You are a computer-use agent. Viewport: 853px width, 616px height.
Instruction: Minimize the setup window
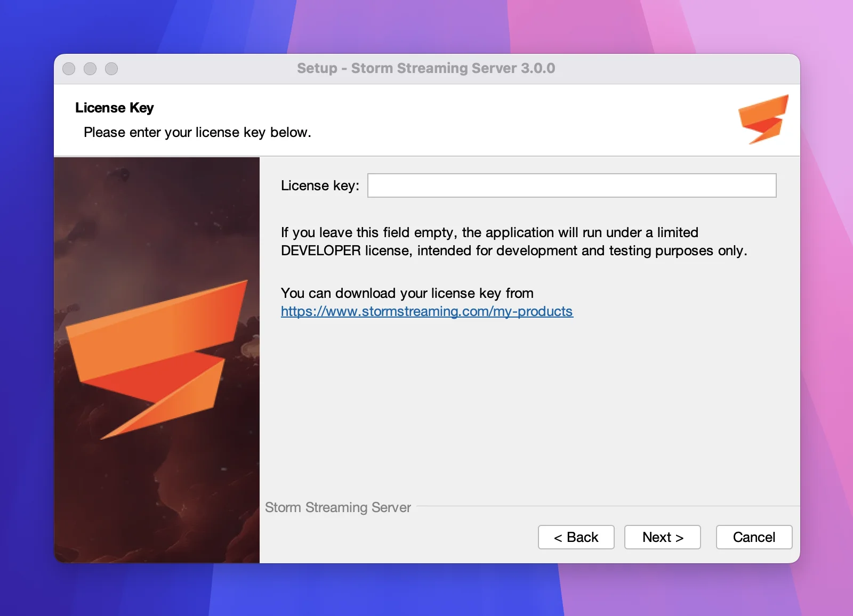pos(90,69)
